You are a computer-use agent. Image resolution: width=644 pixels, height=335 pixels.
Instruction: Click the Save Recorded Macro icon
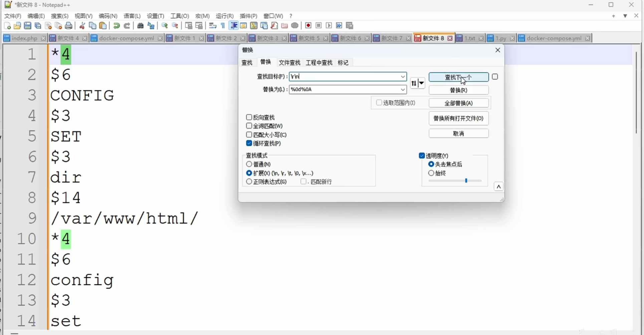click(350, 26)
